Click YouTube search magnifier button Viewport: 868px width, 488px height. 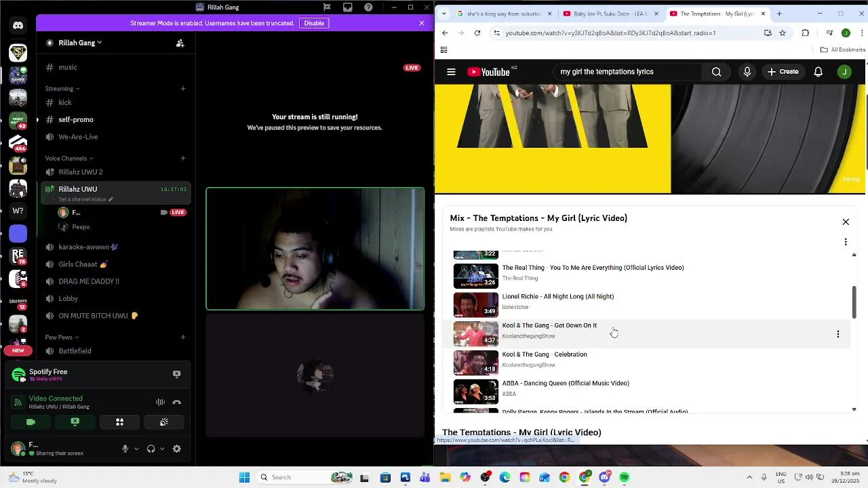click(717, 72)
